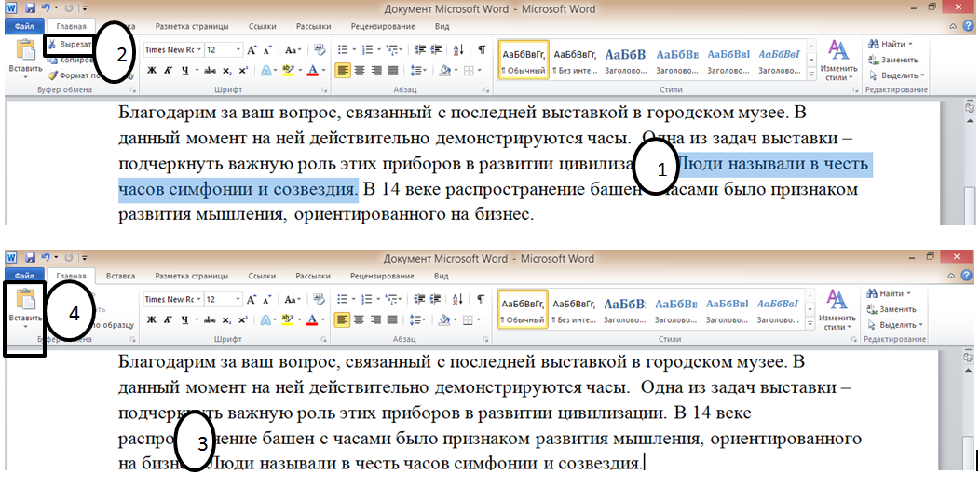Align text right in the lower window
Screen dimensions: 980x488
pyautogui.click(x=375, y=320)
